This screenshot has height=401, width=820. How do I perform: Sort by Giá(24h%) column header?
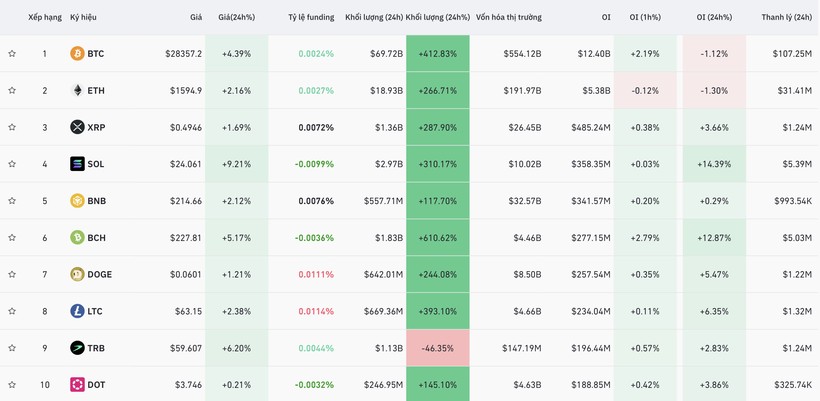(236, 17)
